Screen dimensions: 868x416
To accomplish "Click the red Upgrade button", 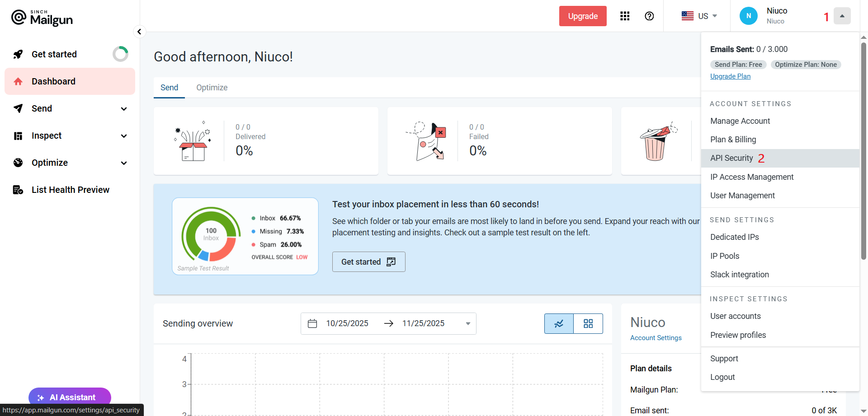I will click(x=583, y=16).
